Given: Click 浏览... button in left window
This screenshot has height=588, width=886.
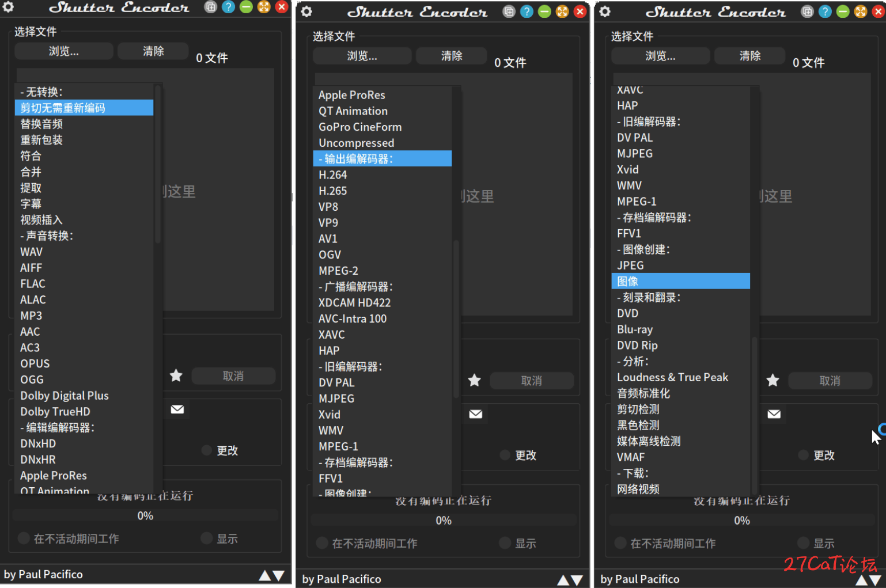Looking at the screenshot, I should pyautogui.click(x=64, y=51).
